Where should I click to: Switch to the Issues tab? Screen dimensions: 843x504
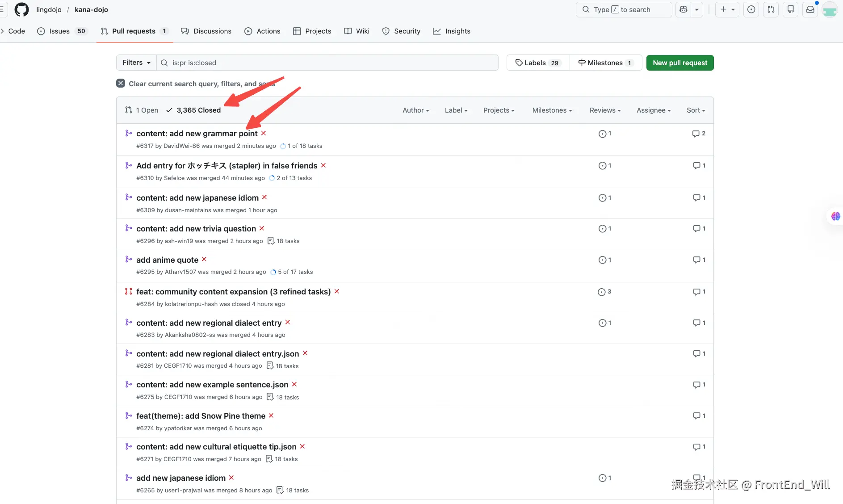(62, 31)
